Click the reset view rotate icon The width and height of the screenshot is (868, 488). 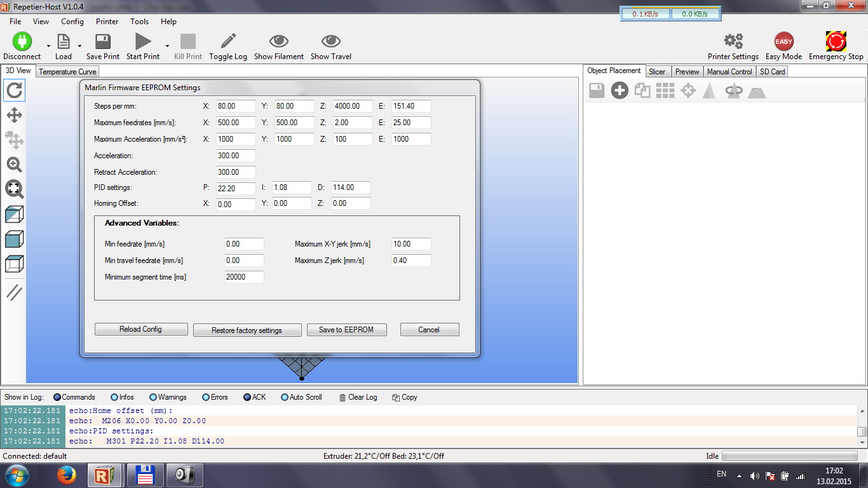pyautogui.click(x=14, y=90)
